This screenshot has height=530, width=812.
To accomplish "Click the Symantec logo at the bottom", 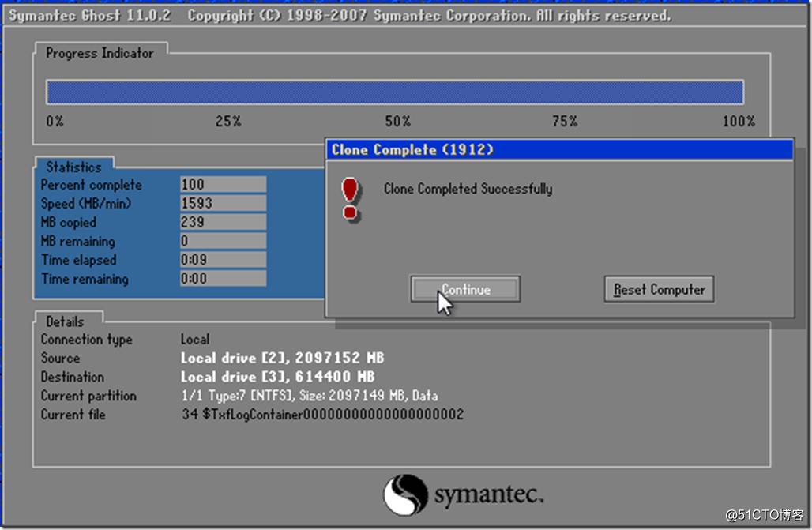I will pyautogui.click(x=464, y=494).
